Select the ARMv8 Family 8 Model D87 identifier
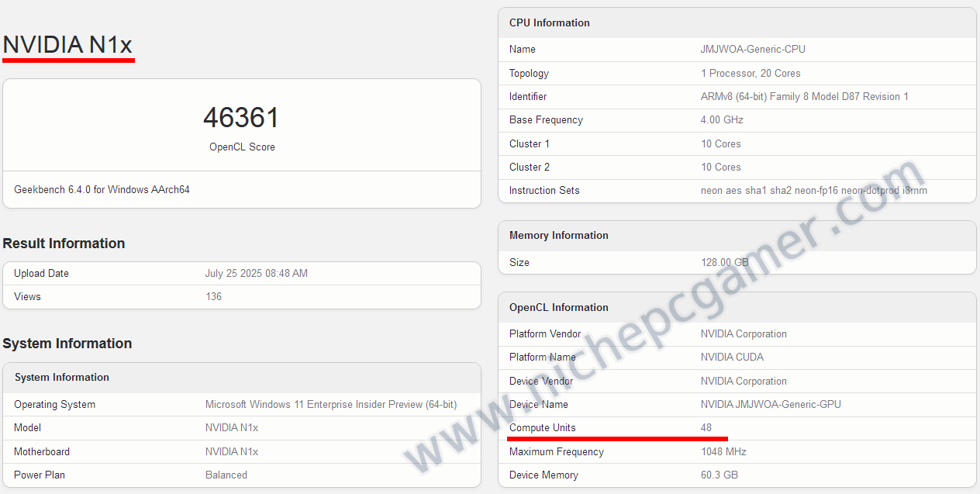 pos(805,96)
